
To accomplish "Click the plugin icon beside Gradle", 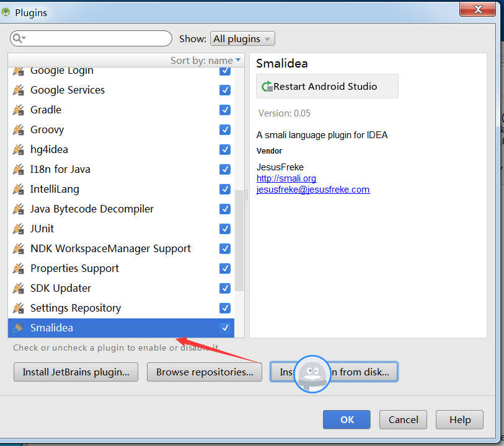I will tap(19, 110).
